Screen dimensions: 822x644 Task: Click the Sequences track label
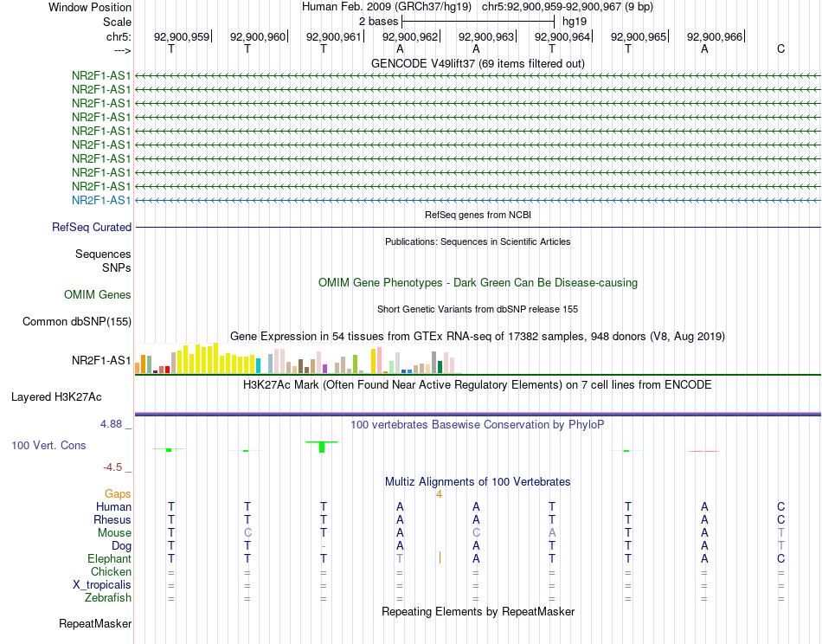point(103,254)
